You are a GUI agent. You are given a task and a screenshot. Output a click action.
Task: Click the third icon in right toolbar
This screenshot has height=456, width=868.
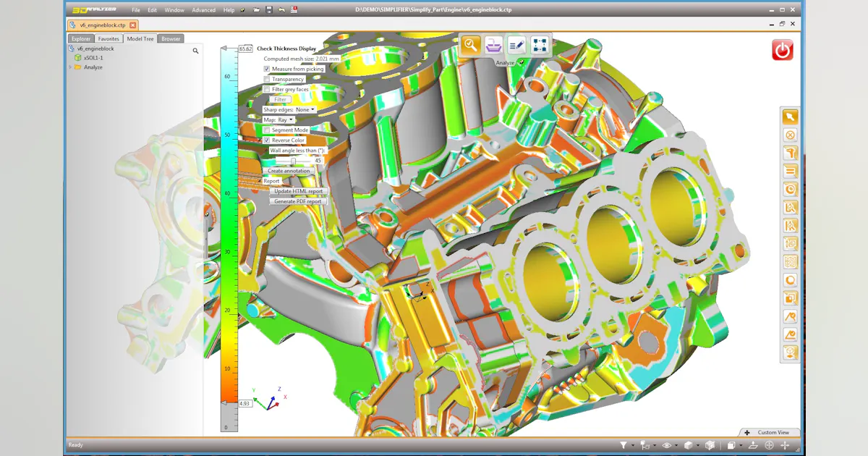coord(790,153)
